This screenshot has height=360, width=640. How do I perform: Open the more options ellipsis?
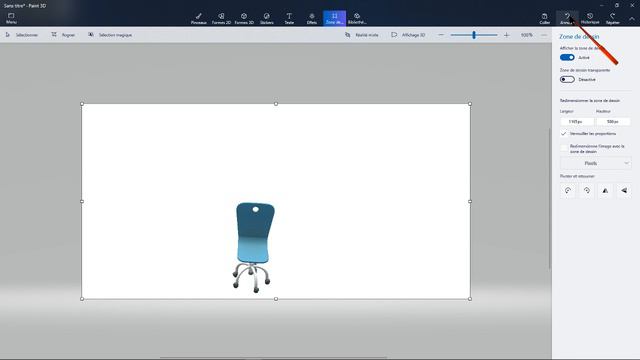[544, 35]
